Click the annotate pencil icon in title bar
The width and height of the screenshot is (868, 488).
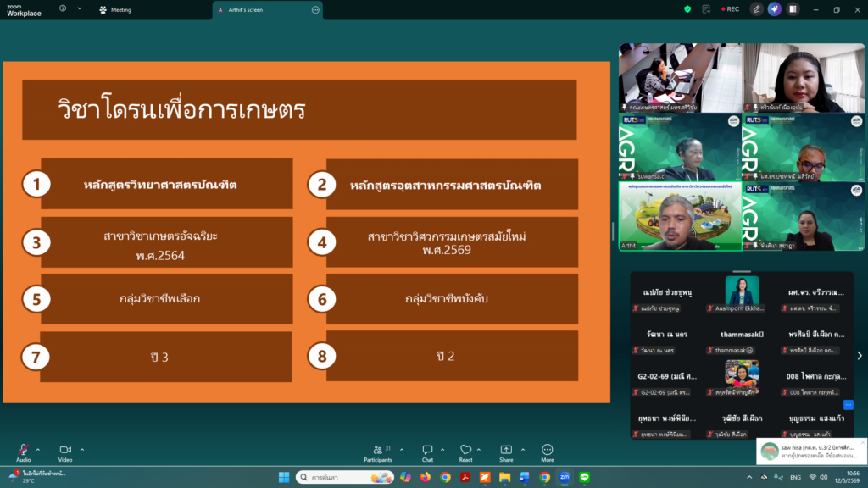[756, 9]
